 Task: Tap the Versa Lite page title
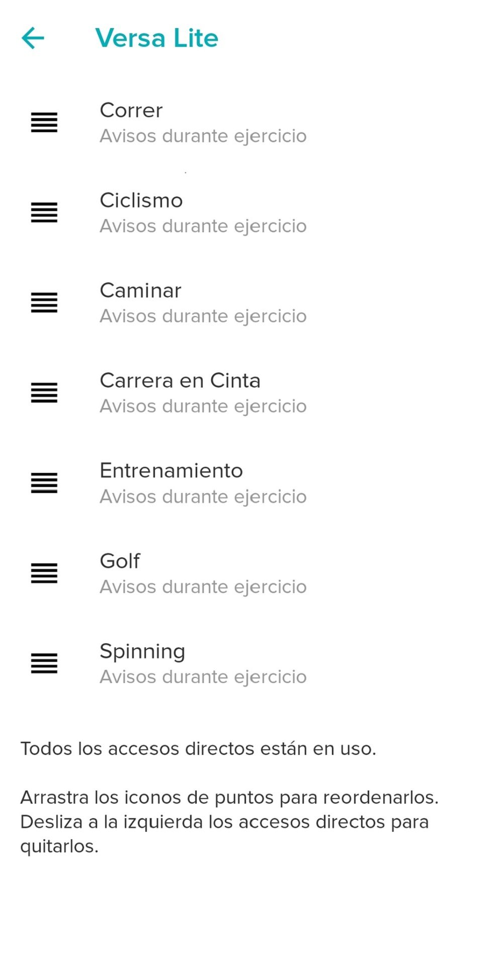pos(156,38)
